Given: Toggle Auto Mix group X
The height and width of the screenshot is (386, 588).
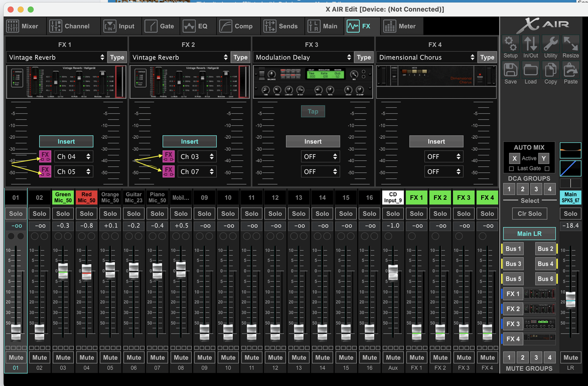Looking at the screenshot, I should [x=515, y=158].
